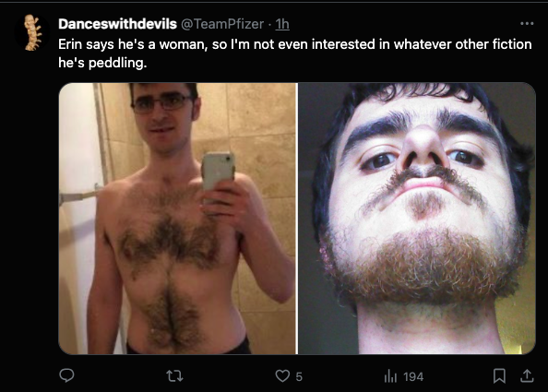Open the 1h timestamp permalink

pyautogui.click(x=282, y=24)
